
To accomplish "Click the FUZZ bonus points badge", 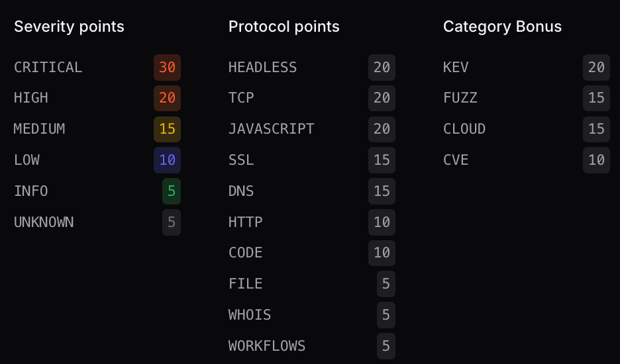I will coord(596,98).
